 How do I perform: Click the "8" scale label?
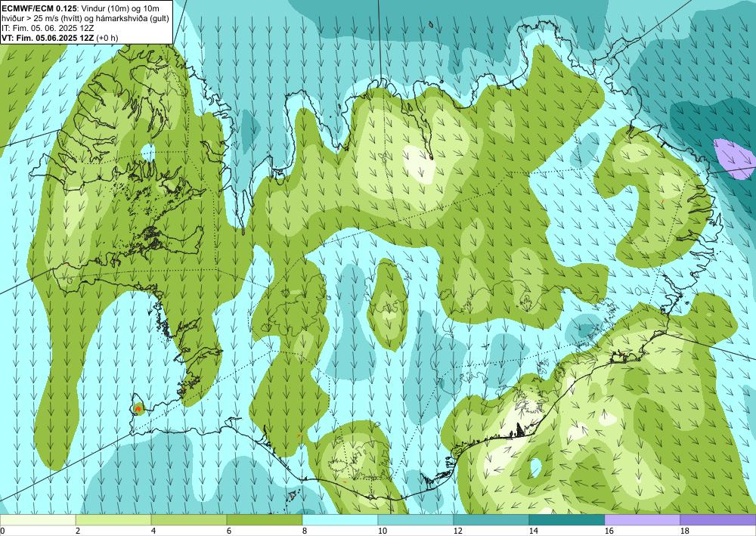coord(305,531)
